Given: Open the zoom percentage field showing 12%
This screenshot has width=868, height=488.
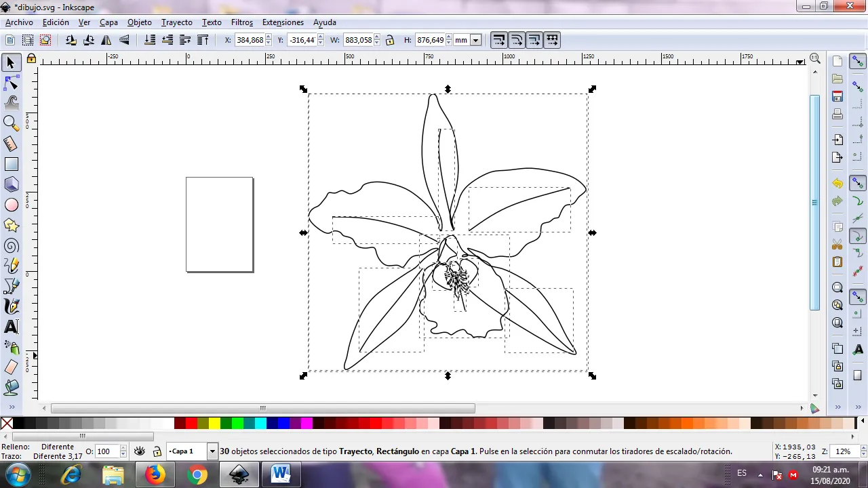Looking at the screenshot, I should [843, 451].
